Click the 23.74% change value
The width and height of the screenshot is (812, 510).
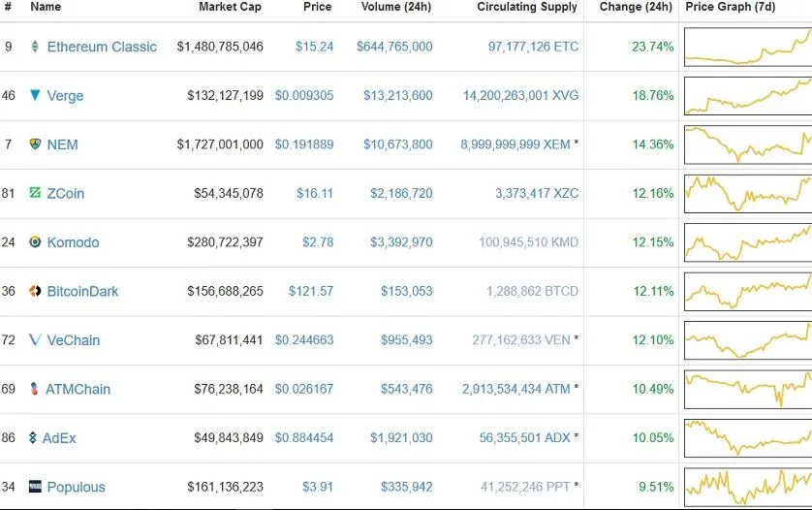652,47
